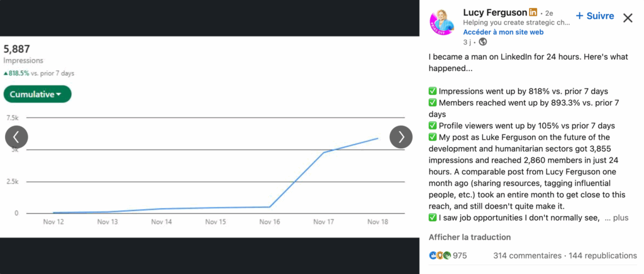
Task: Open the Cumulative dropdown
Action: [37, 94]
